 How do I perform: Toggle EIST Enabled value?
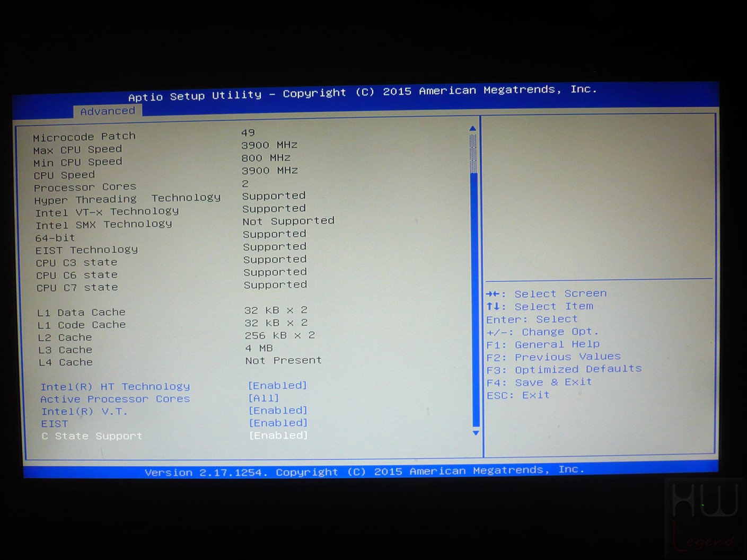(x=278, y=423)
